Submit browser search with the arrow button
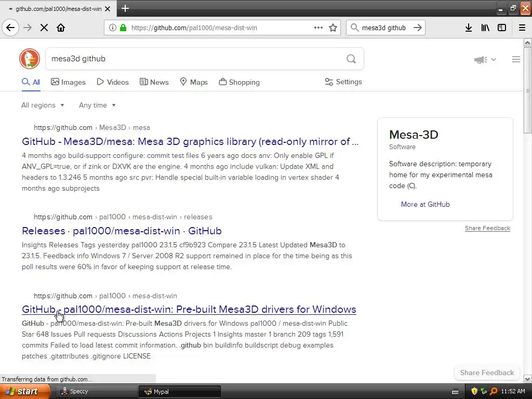 (x=418, y=28)
